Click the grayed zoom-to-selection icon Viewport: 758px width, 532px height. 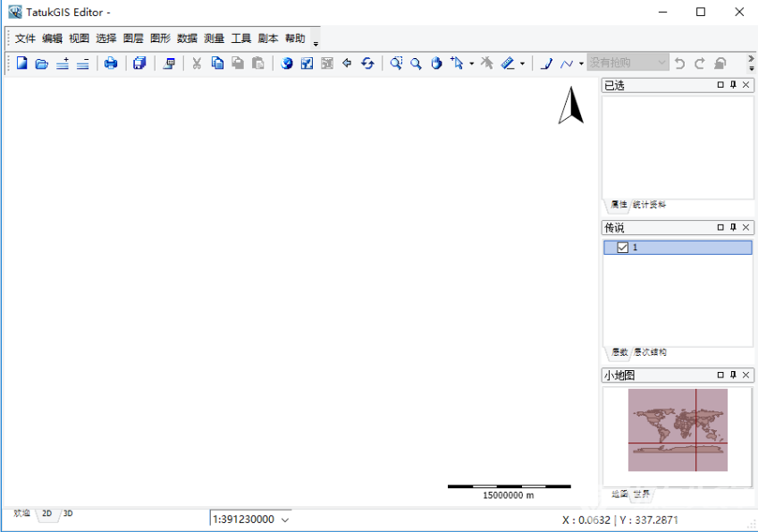click(327, 63)
